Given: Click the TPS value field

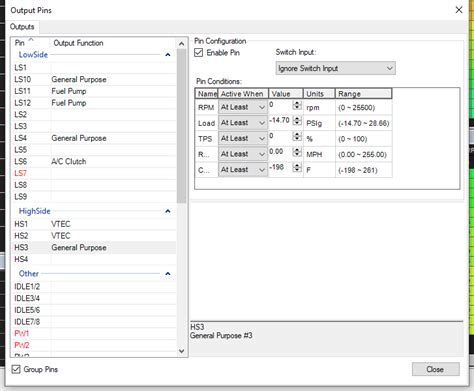Looking at the screenshot, I should click(281, 136).
